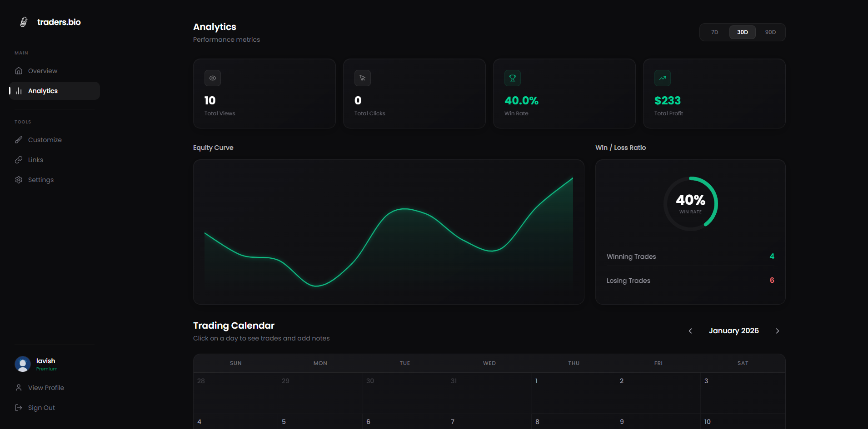Viewport: 868px width, 429px height.
Task: Enable the 90D performance view
Action: (770, 32)
